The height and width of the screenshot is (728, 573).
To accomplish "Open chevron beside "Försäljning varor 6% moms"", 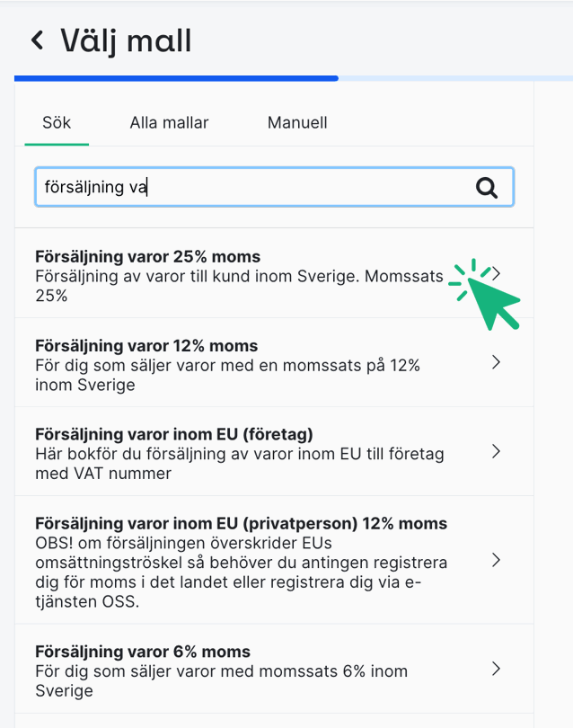I will coord(496,669).
